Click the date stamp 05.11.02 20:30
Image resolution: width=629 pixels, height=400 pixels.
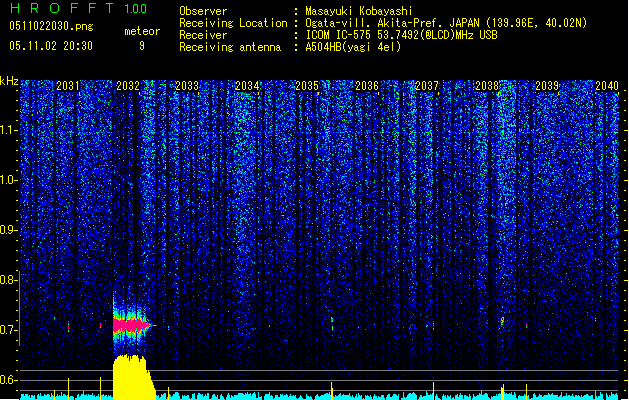pos(51,46)
